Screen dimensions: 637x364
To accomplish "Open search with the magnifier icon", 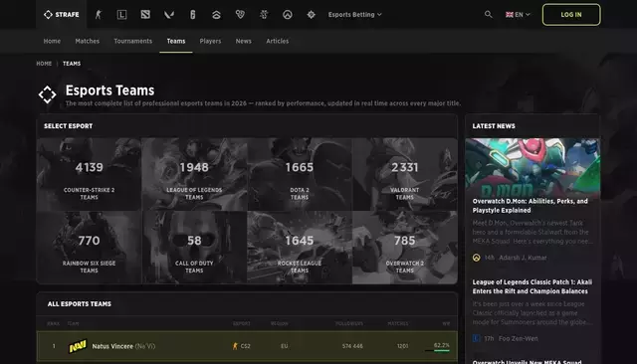I will pyautogui.click(x=489, y=15).
